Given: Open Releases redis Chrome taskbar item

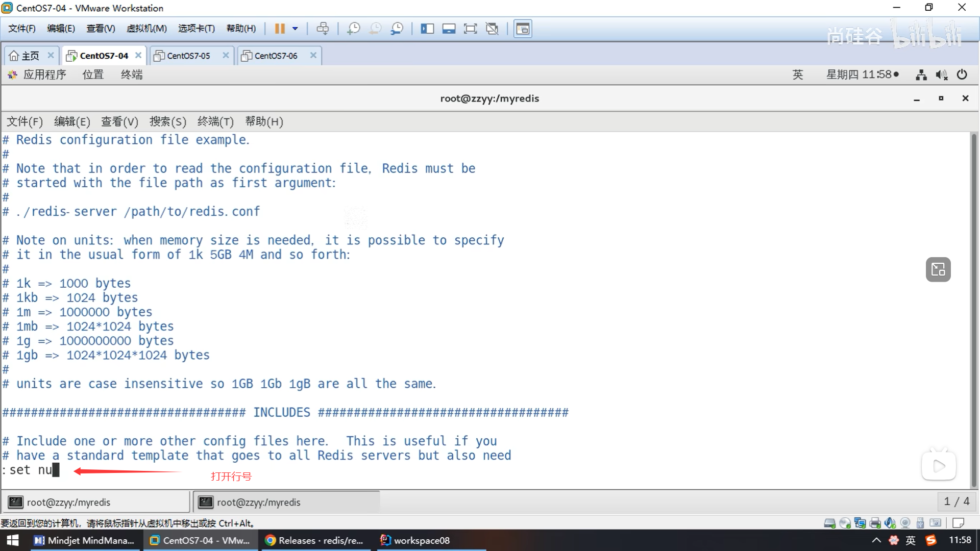Looking at the screenshot, I should [314, 540].
